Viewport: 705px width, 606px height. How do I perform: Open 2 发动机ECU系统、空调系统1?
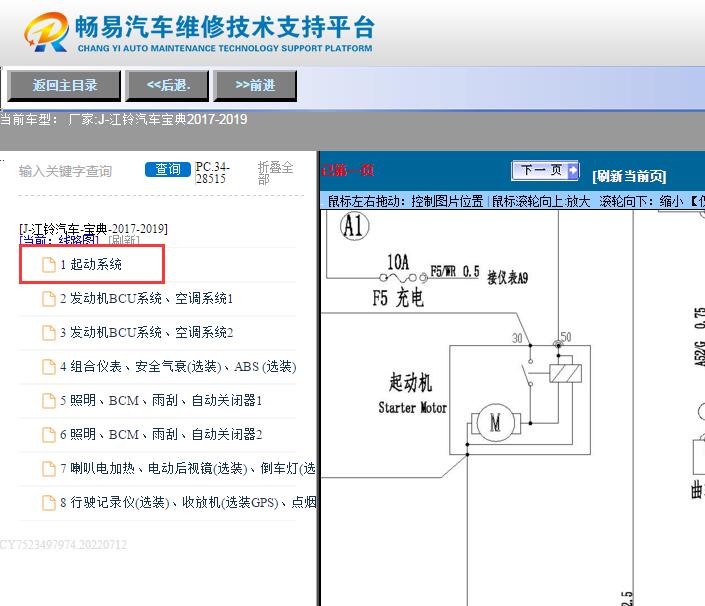147,299
